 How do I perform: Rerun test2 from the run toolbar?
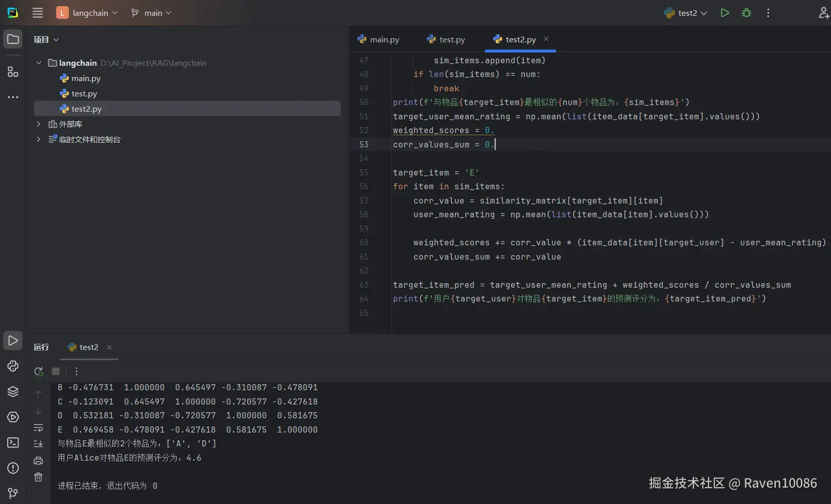point(38,371)
